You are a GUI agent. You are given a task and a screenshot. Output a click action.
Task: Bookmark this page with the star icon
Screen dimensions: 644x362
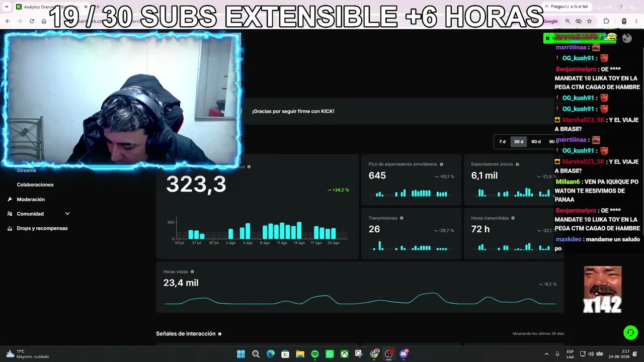coord(589,21)
